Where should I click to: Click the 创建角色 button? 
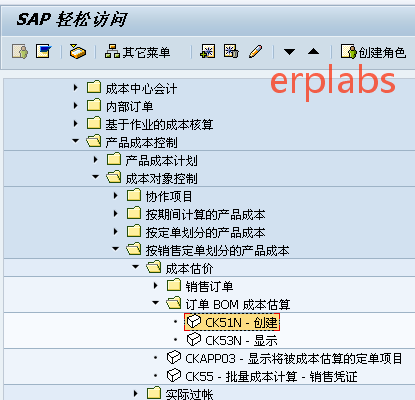coord(373,52)
